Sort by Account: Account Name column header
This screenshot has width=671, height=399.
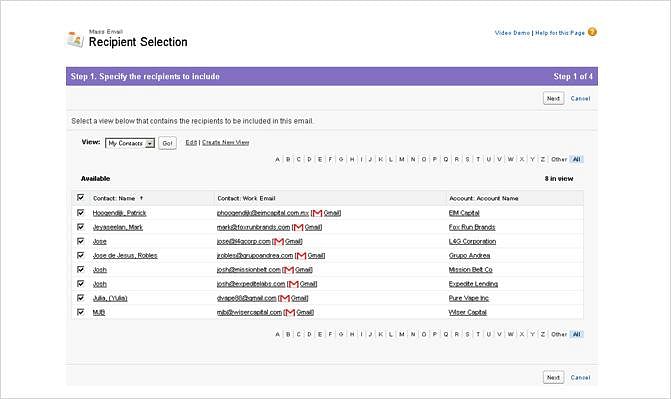click(x=484, y=198)
